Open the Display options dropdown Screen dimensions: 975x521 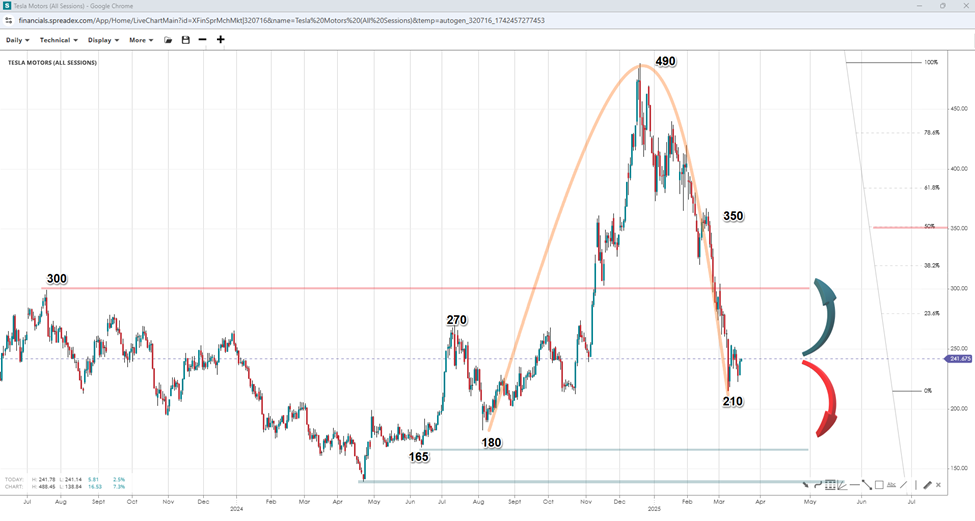[103, 40]
